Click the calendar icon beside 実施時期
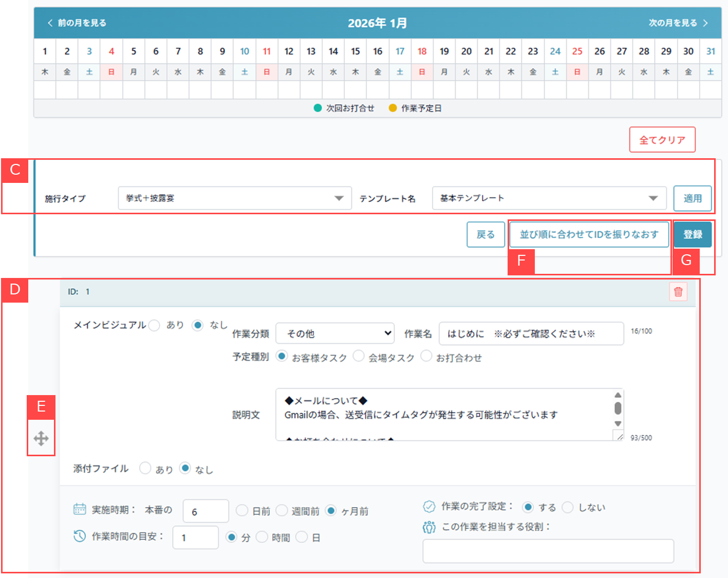 (x=80, y=509)
